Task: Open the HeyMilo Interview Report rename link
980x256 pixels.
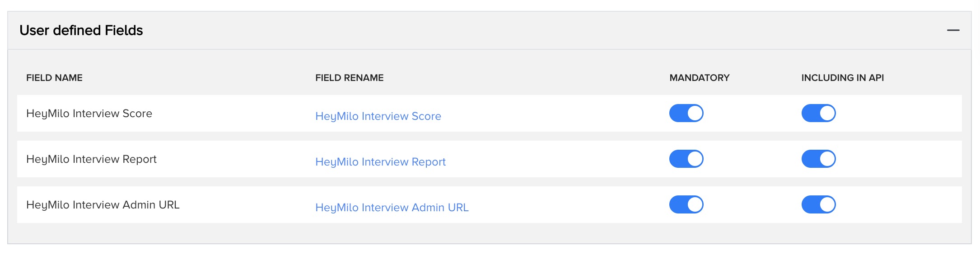Action: coord(380,162)
